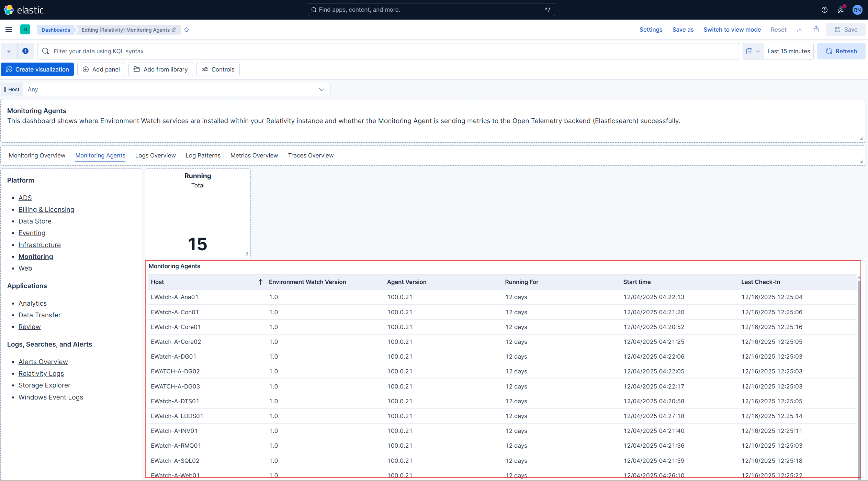Click the KQL filter query input
This screenshot has width=868, height=481.
click(x=388, y=51)
